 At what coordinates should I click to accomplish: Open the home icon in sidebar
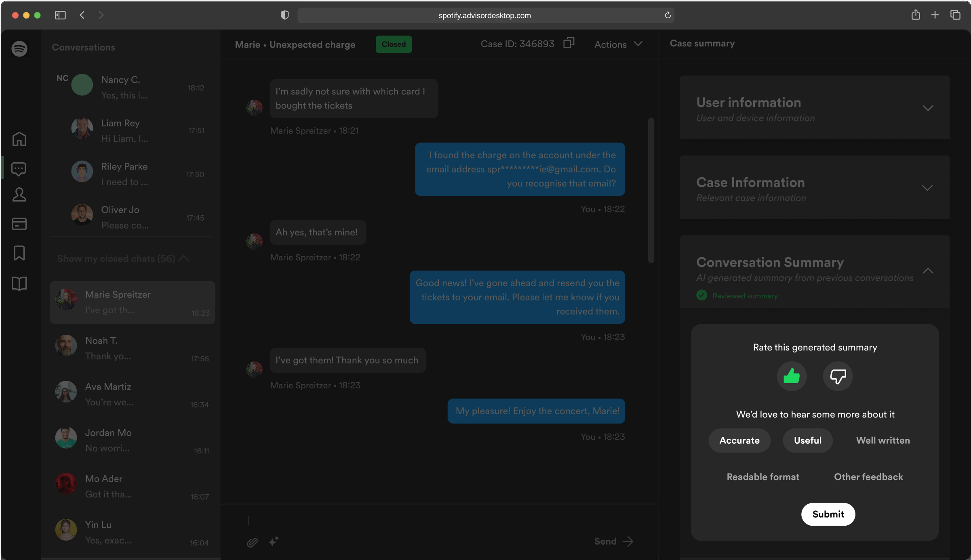pos(19,139)
